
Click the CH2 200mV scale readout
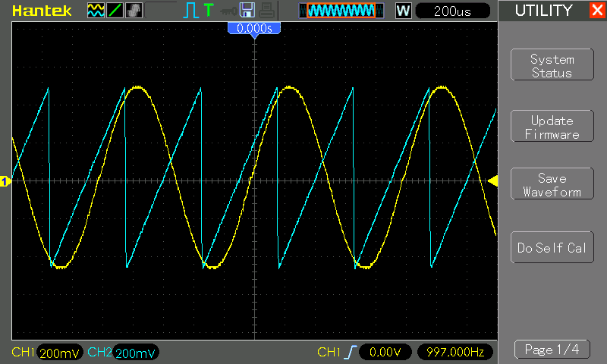pyautogui.click(x=136, y=353)
